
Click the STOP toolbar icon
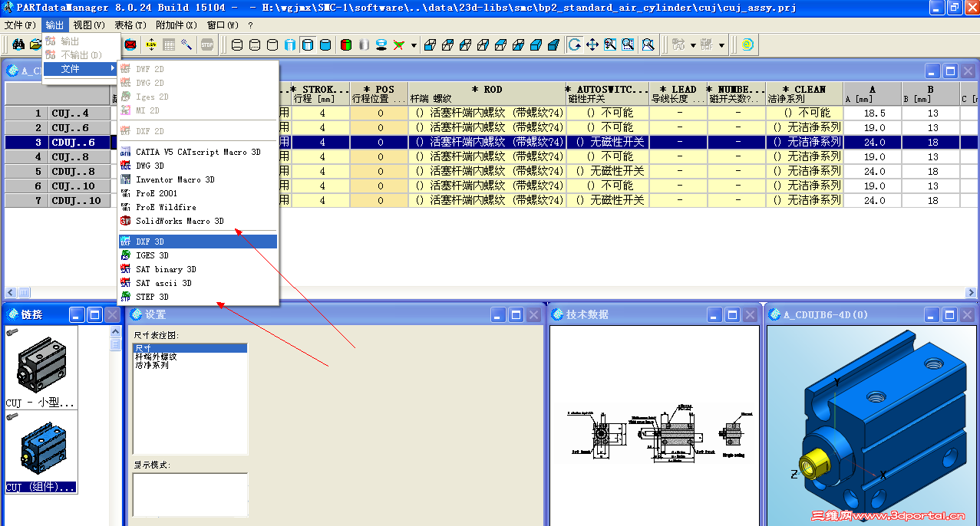[207, 44]
